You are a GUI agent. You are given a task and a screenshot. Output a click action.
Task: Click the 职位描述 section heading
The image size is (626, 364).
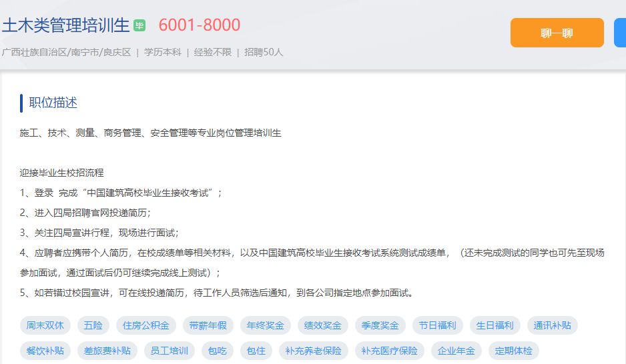coord(53,103)
